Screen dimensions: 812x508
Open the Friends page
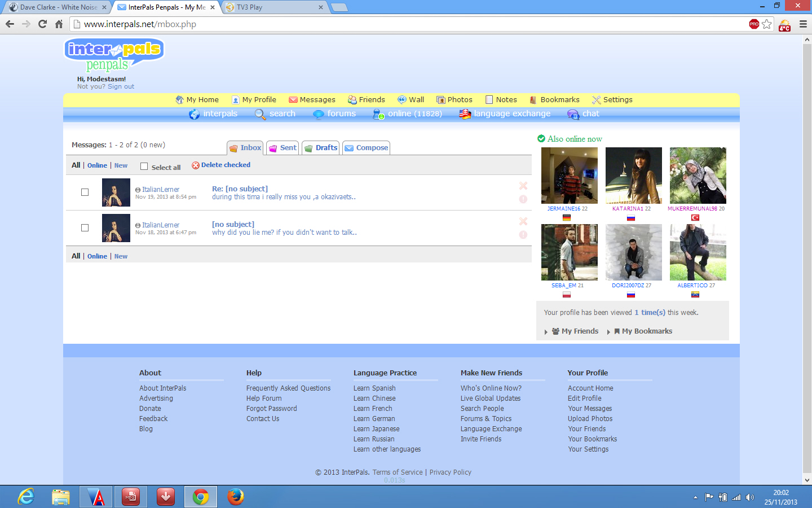[x=367, y=100]
